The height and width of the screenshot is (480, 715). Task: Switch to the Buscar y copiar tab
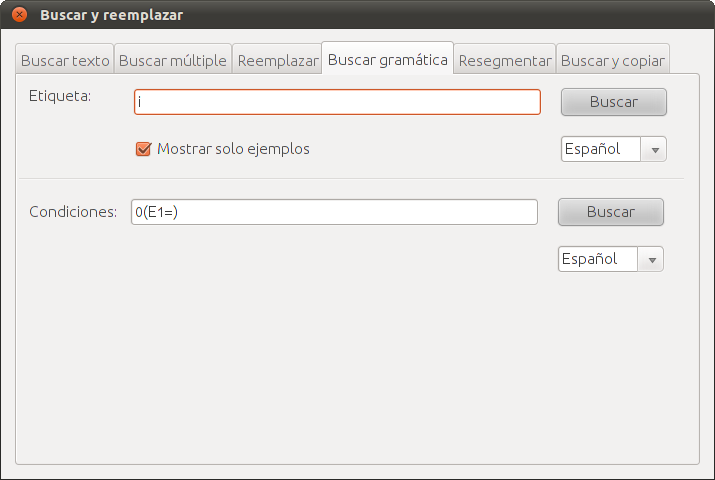[613, 60]
